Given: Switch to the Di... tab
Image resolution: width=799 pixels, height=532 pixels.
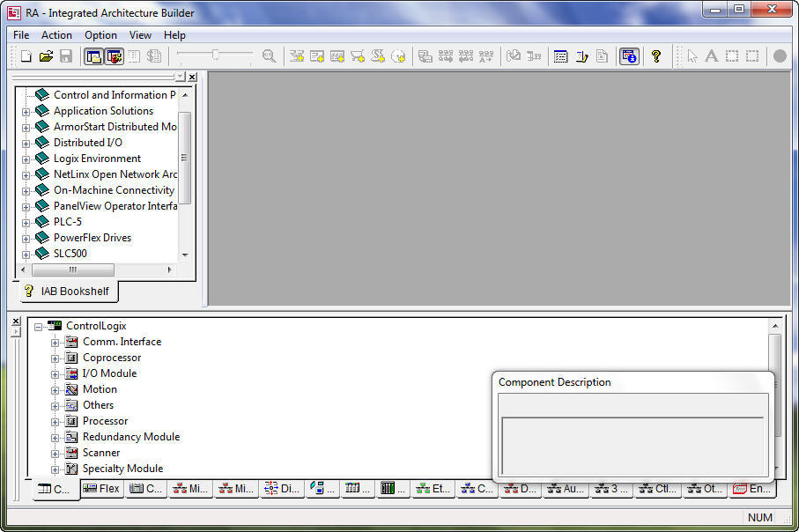Looking at the screenshot, I should point(282,489).
